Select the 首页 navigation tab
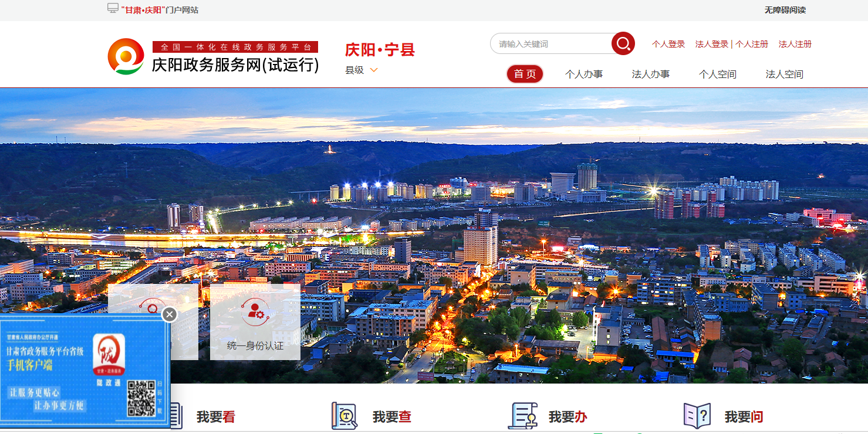 tap(525, 74)
